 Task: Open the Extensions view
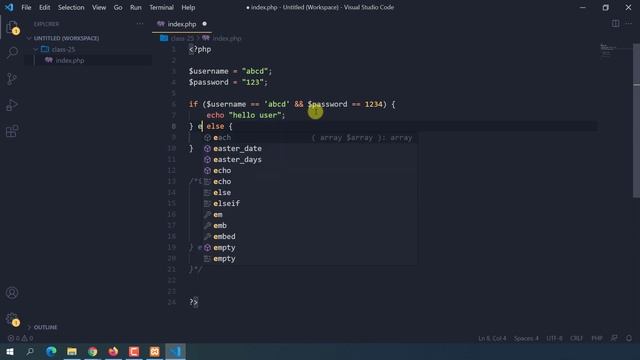tap(12, 131)
